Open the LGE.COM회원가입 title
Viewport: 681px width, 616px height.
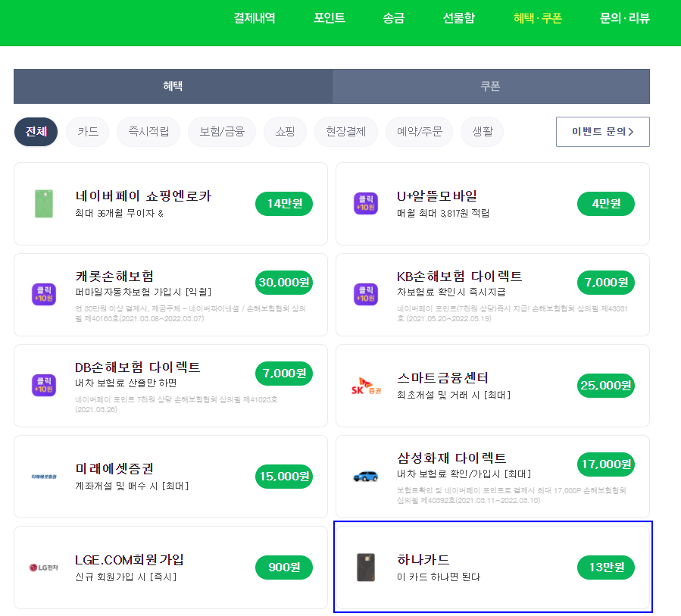point(130,559)
